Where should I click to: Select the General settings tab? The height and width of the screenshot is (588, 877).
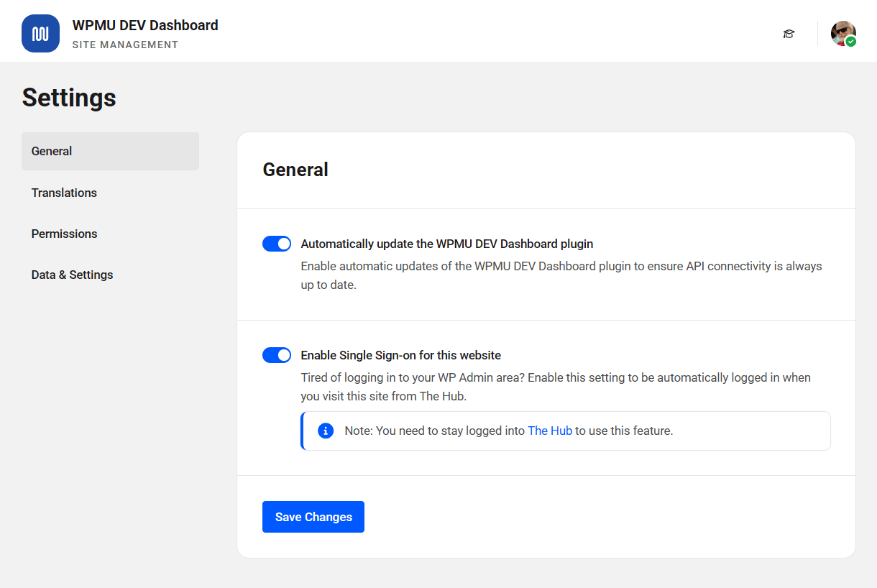(x=110, y=151)
